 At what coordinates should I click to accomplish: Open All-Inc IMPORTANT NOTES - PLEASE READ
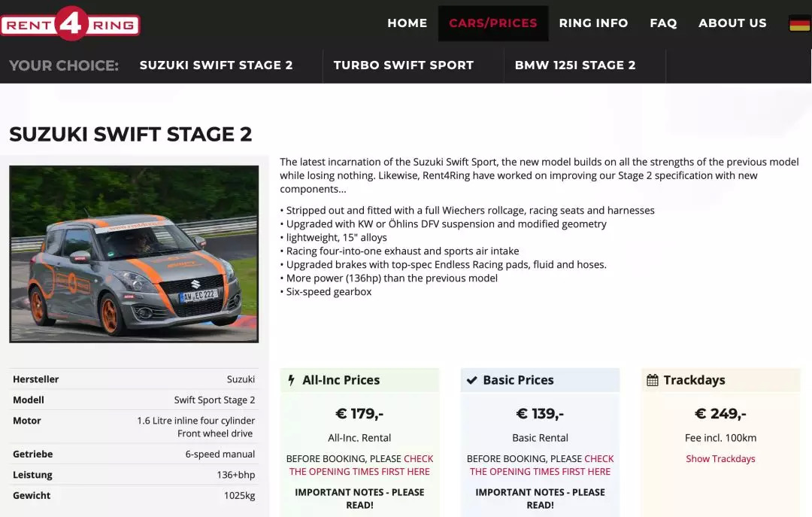click(x=359, y=498)
